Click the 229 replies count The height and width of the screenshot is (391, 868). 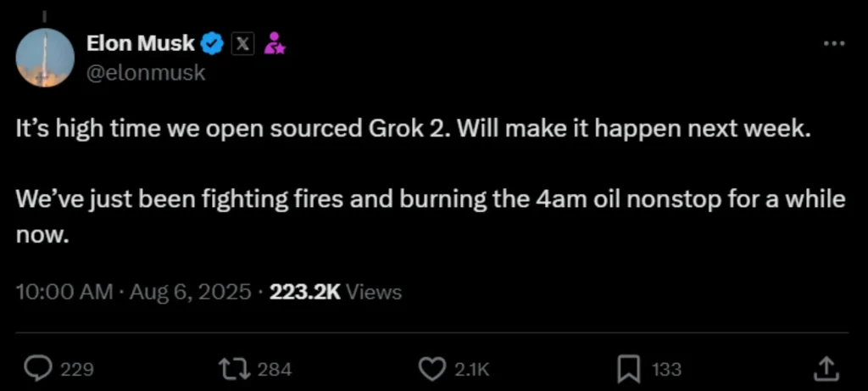coord(76,369)
